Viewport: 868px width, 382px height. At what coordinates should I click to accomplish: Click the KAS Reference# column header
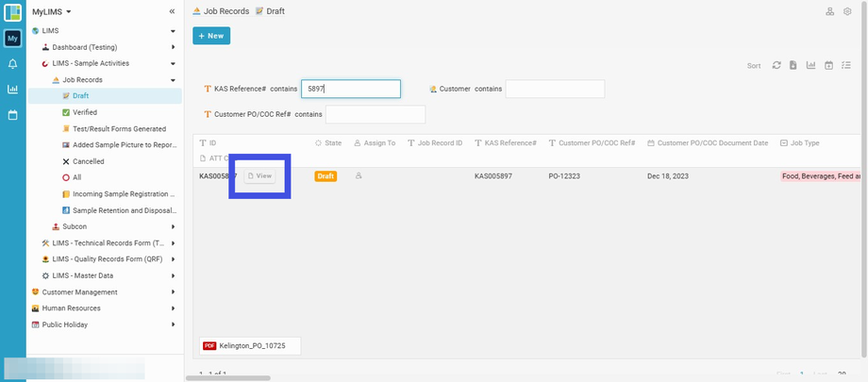point(506,143)
